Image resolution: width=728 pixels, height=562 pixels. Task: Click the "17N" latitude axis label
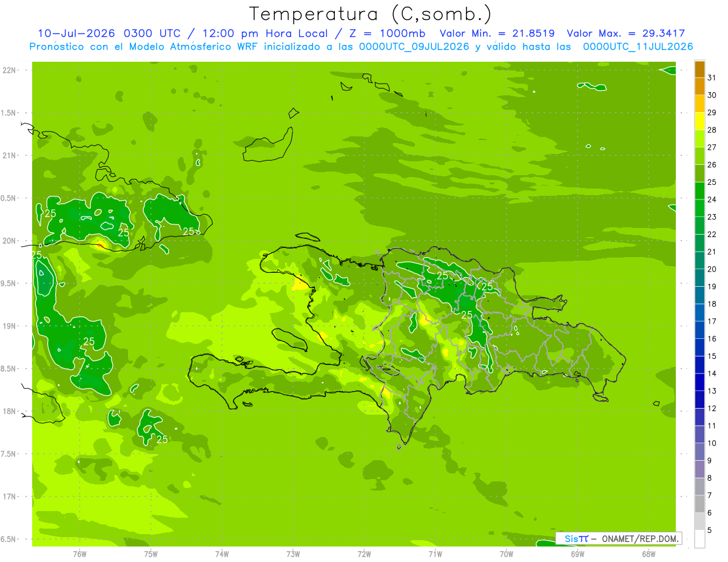[10, 497]
